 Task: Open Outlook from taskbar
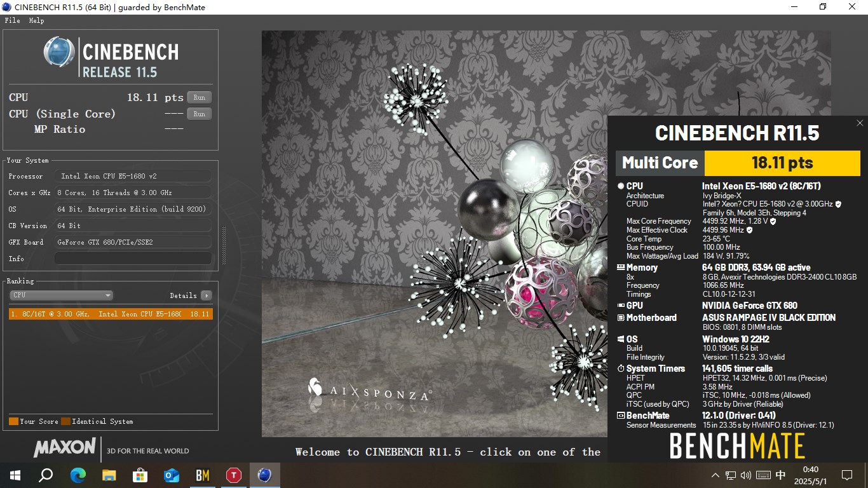tap(172, 475)
